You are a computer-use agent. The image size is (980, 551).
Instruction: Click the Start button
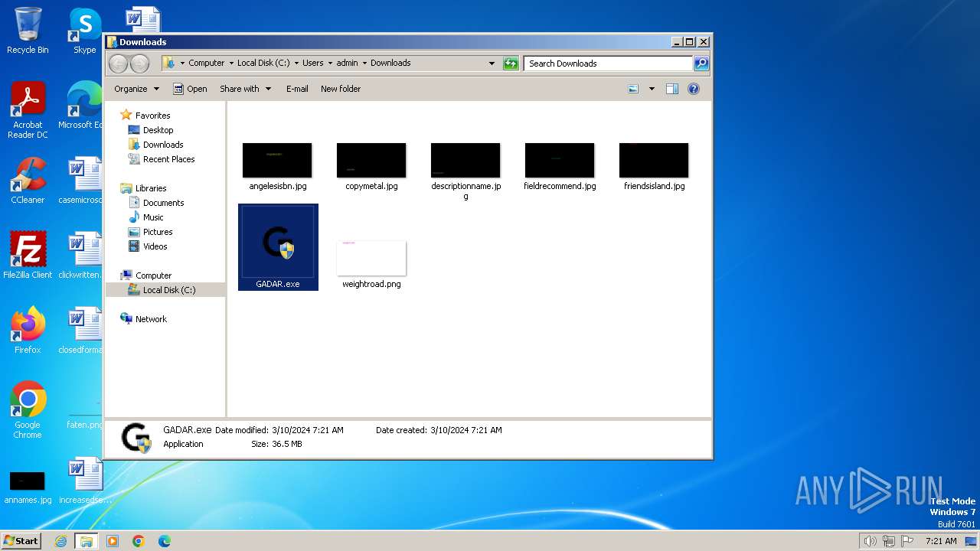tap(21, 541)
